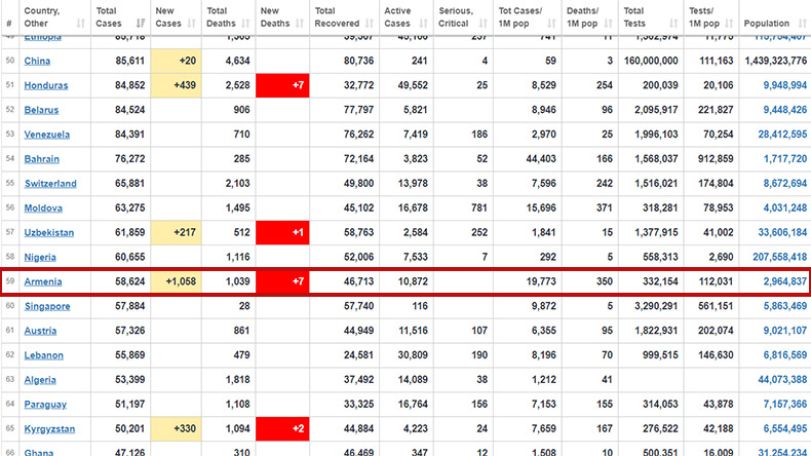811x456 pixels.
Task: Open Kyrgyzstan country link
Action: [50, 429]
